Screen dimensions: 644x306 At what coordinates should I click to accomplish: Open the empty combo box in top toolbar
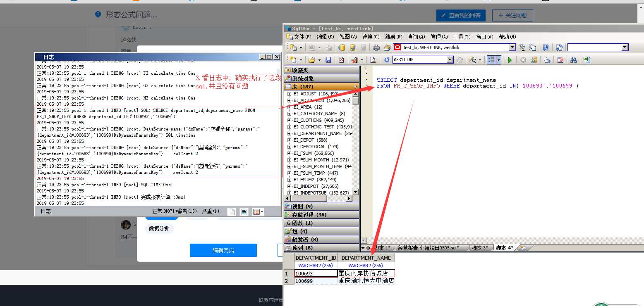(625, 47)
